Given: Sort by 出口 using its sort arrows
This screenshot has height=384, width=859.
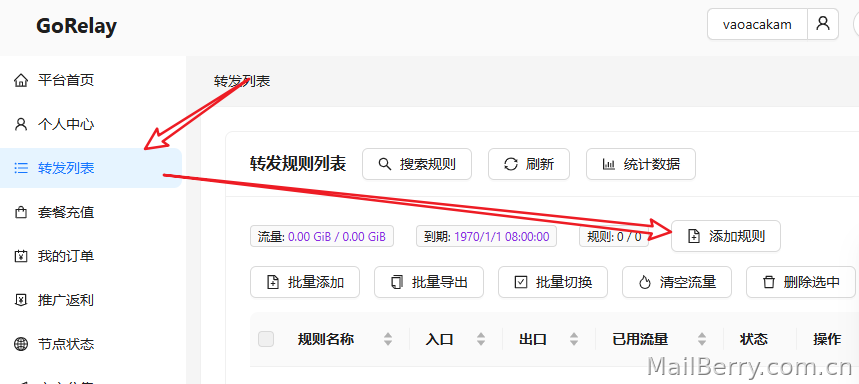Looking at the screenshot, I should (x=574, y=339).
